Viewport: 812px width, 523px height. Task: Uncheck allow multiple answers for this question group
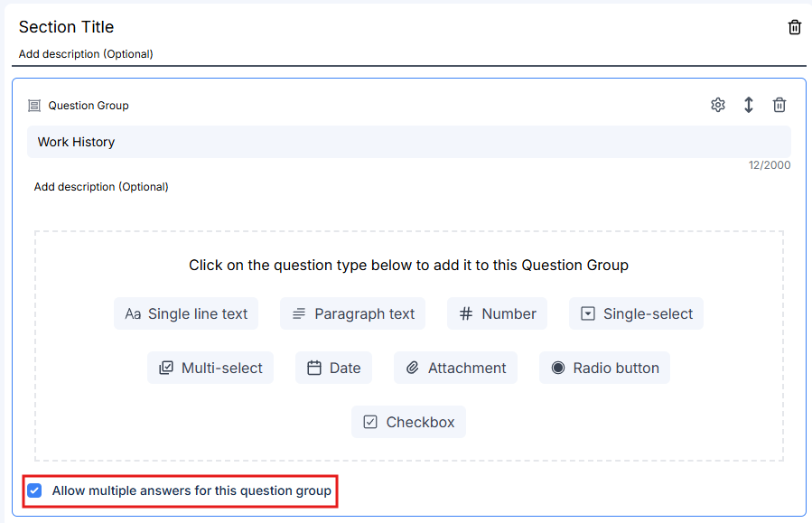pos(34,490)
